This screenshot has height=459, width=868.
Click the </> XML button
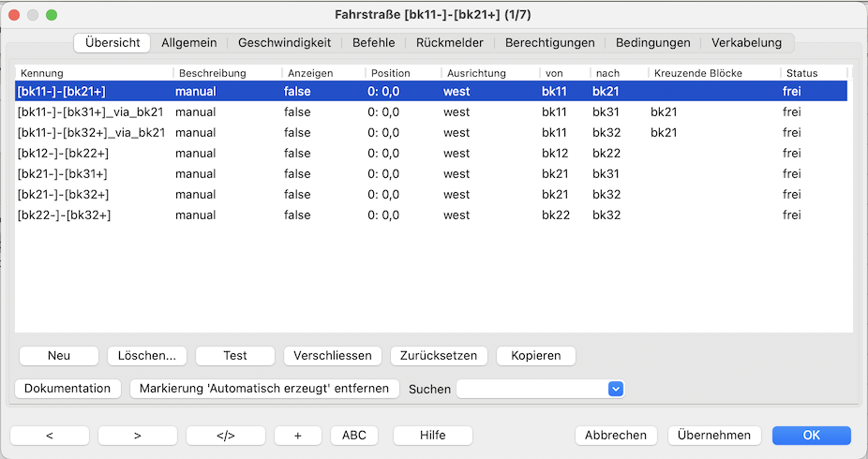click(225, 436)
